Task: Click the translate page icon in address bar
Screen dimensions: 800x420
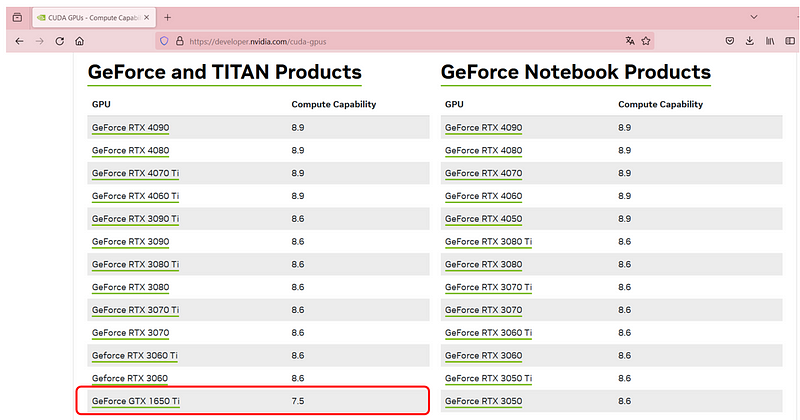Action: pyautogui.click(x=630, y=41)
